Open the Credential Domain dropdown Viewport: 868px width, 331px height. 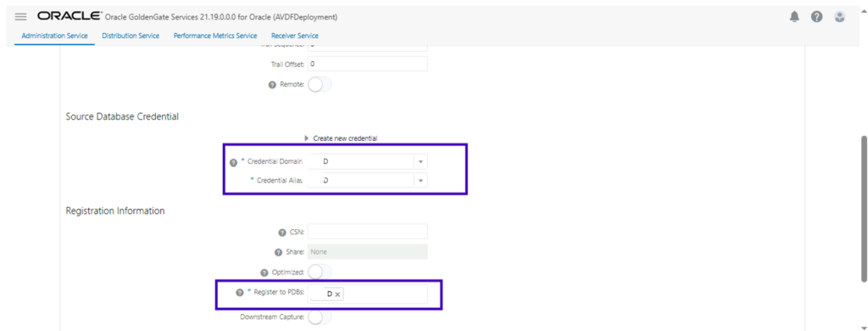coord(420,162)
